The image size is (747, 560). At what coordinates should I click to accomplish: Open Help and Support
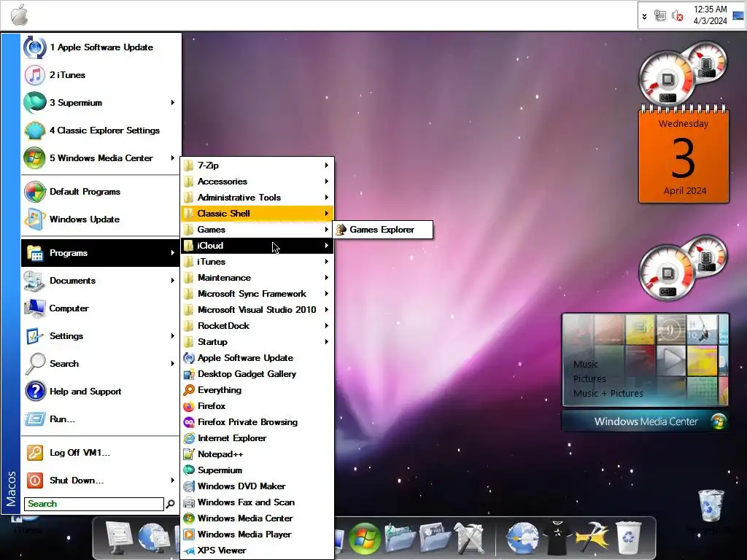tap(101, 391)
